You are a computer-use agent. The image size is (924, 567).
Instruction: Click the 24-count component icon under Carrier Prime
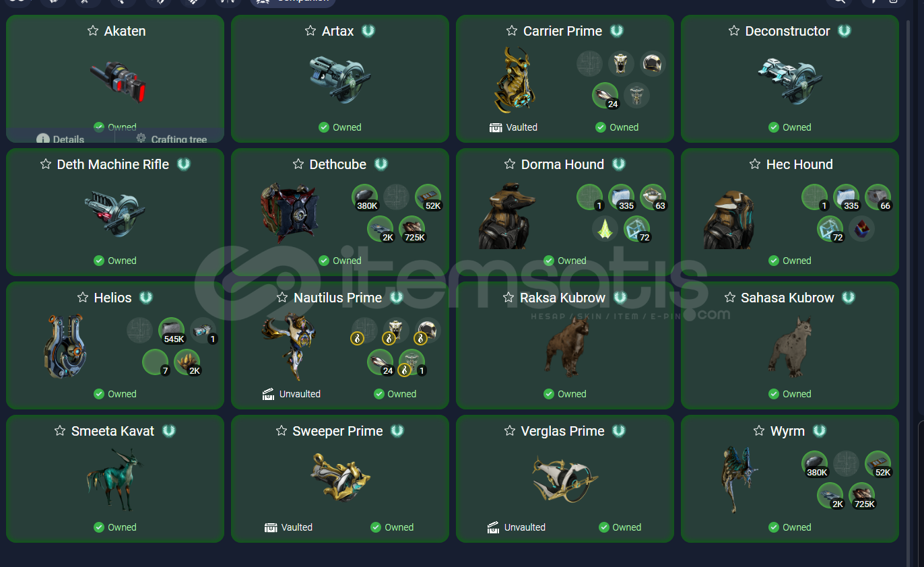[x=605, y=96]
